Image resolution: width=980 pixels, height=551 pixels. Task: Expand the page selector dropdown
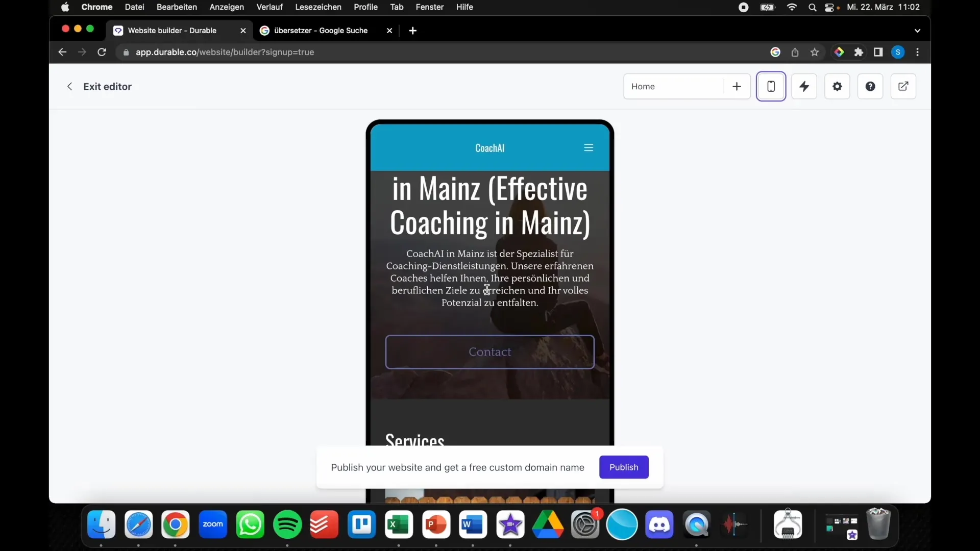point(673,86)
